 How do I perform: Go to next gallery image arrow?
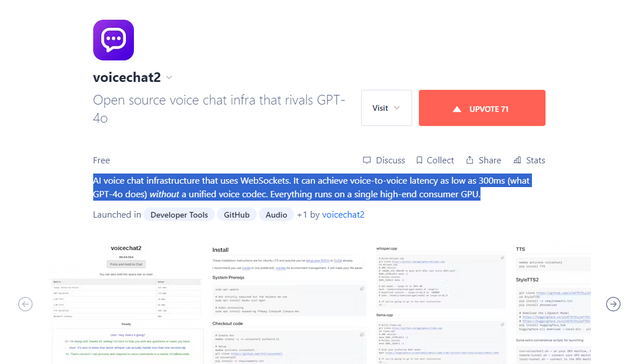click(x=613, y=304)
